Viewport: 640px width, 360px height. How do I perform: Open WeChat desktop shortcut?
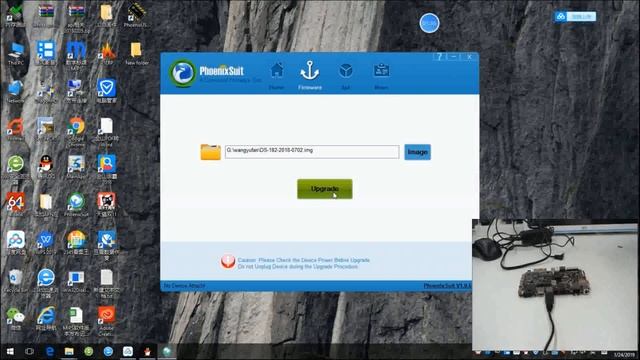tap(16, 318)
